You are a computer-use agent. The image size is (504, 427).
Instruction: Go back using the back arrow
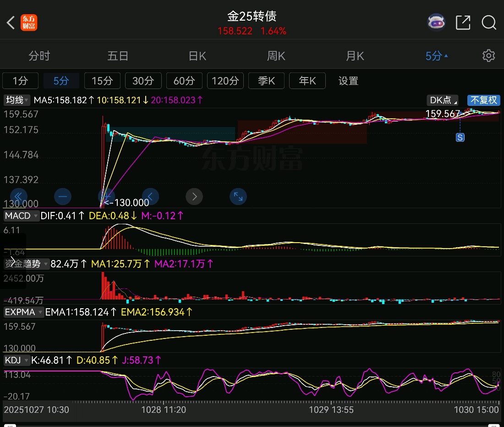click(x=11, y=23)
